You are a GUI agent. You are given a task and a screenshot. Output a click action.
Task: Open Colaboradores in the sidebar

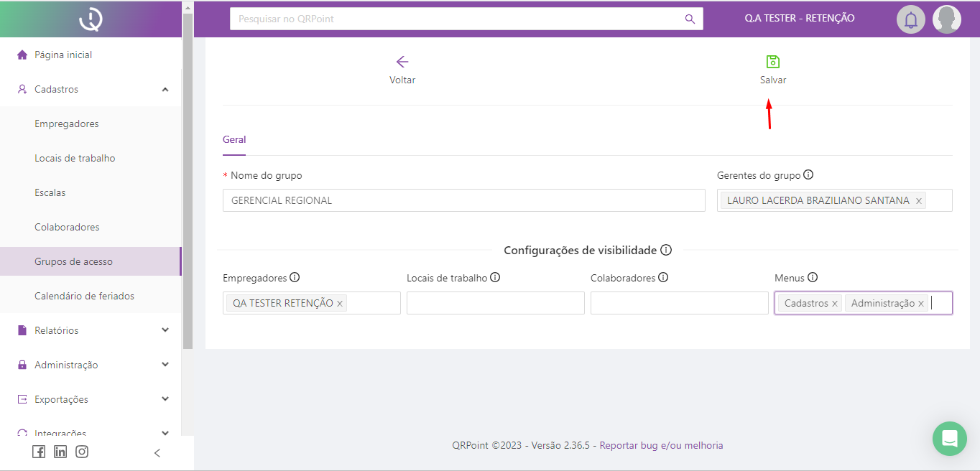point(67,227)
